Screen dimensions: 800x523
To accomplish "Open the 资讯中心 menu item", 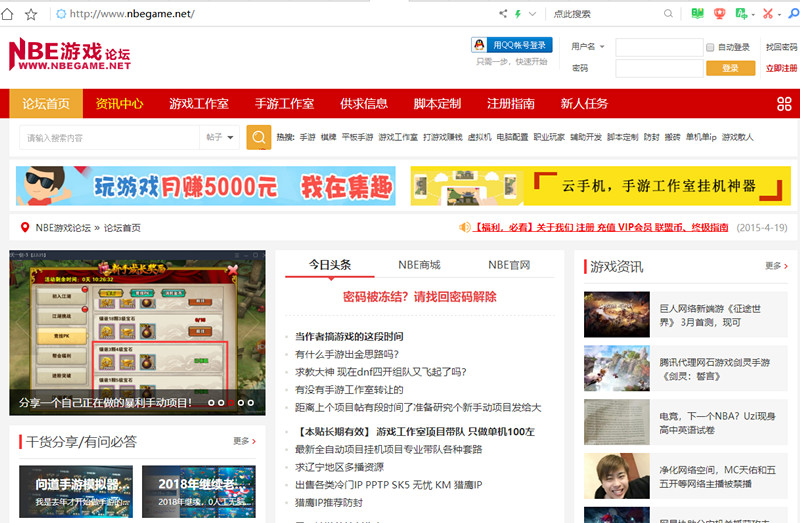I will tap(119, 104).
